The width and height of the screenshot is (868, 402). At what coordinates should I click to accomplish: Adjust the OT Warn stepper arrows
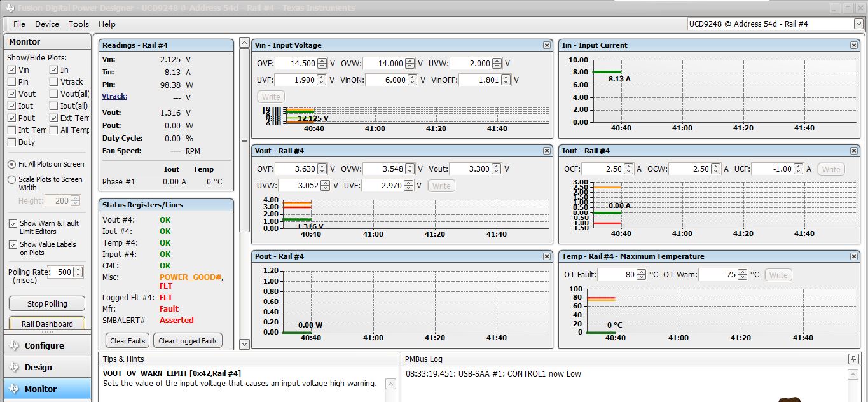pos(743,275)
